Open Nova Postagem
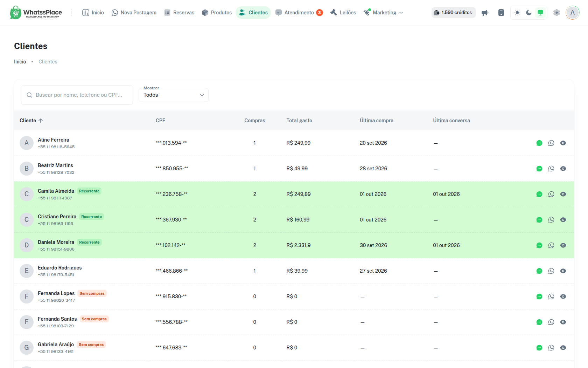This screenshot has width=588, height=368. point(134,13)
